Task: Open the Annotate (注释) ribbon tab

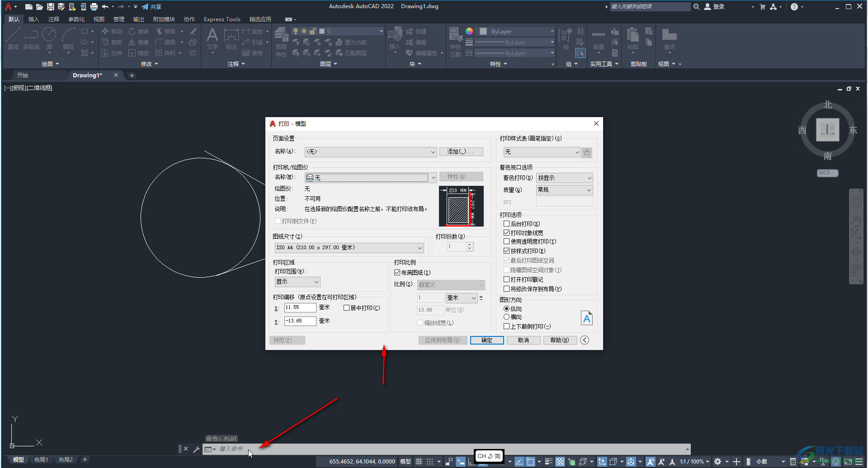Action: [54, 19]
